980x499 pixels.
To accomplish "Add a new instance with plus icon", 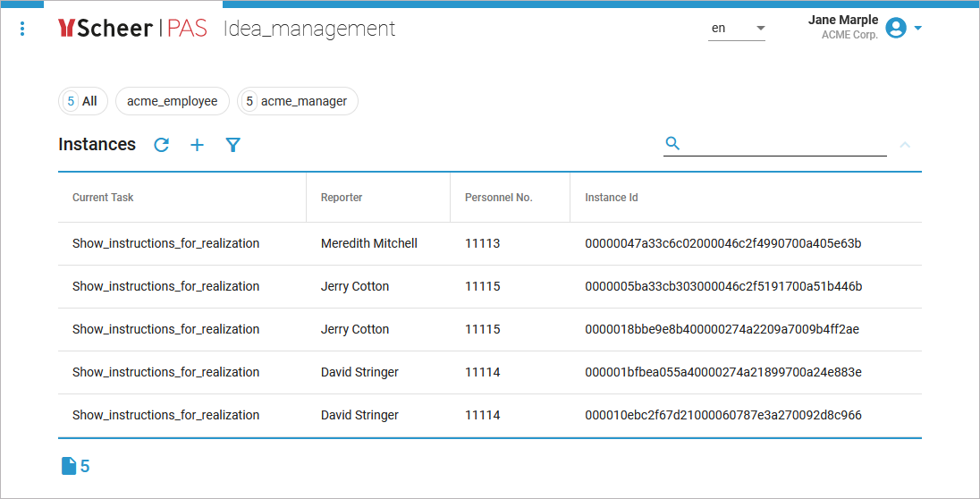I will (x=198, y=145).
